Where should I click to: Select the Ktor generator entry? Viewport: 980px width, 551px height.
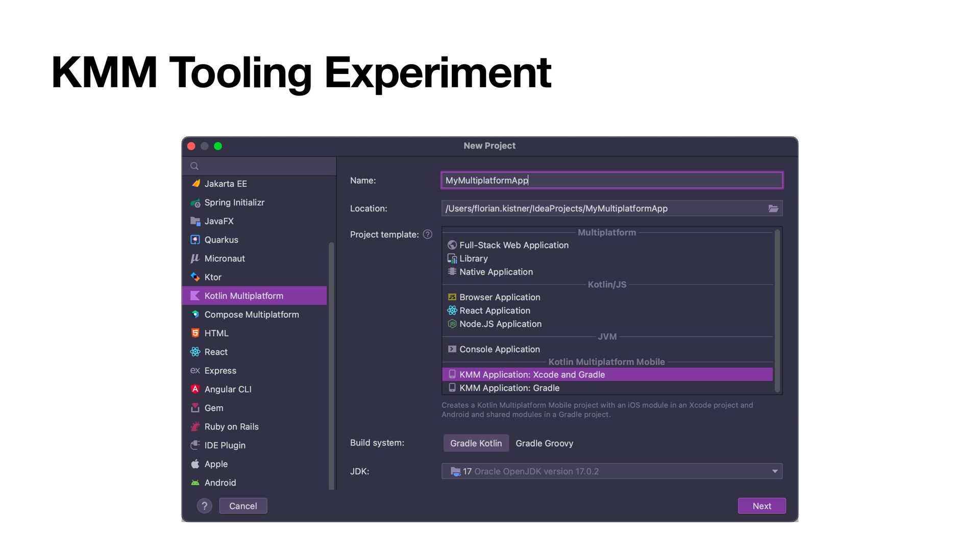255,277
